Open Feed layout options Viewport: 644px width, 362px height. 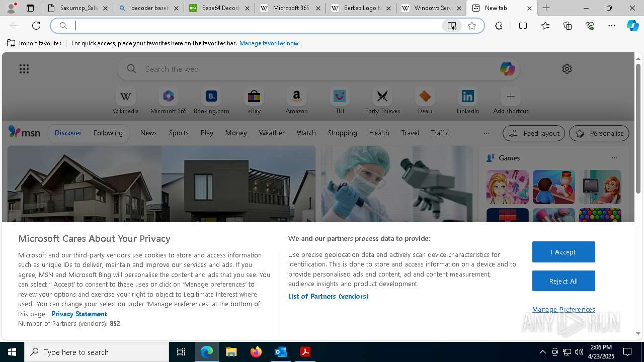533,133
